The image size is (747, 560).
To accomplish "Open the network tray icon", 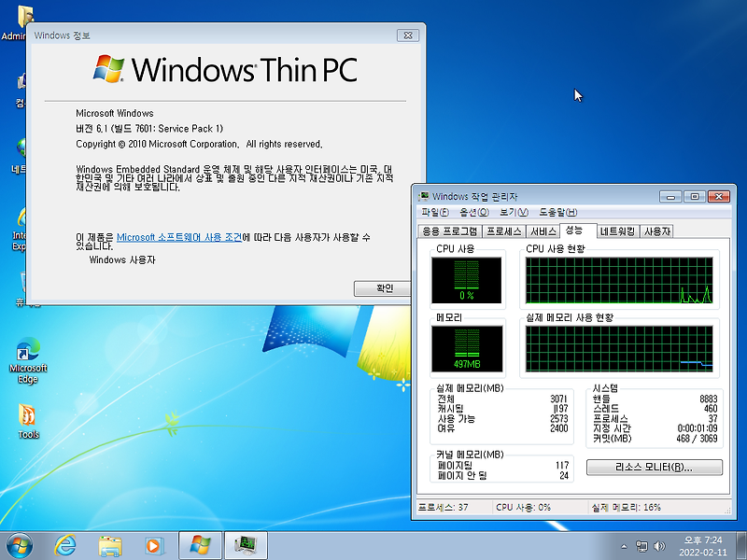I will pos(641,546).
